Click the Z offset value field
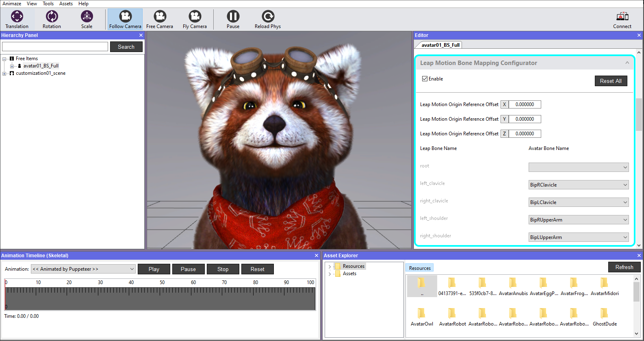This screenshot has width=644, height=341. point(525,134)
